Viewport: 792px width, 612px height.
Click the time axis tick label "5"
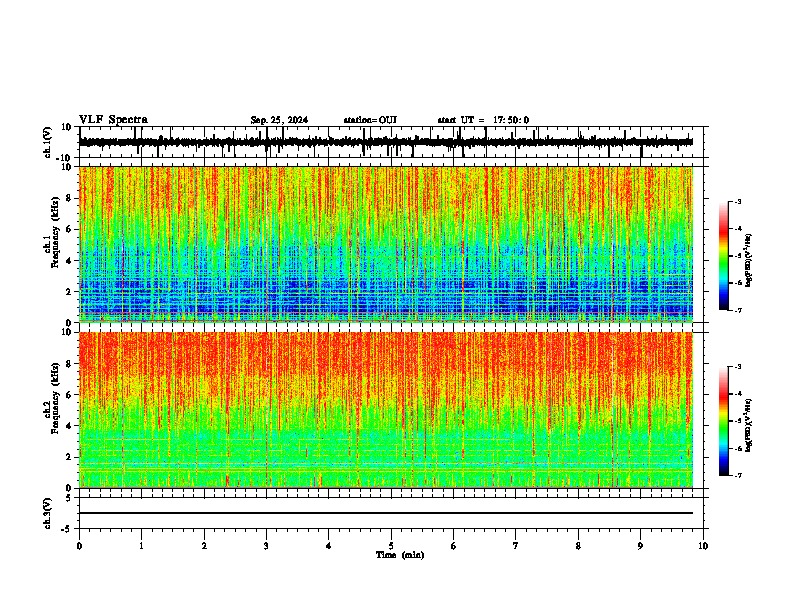coord(391,546)
